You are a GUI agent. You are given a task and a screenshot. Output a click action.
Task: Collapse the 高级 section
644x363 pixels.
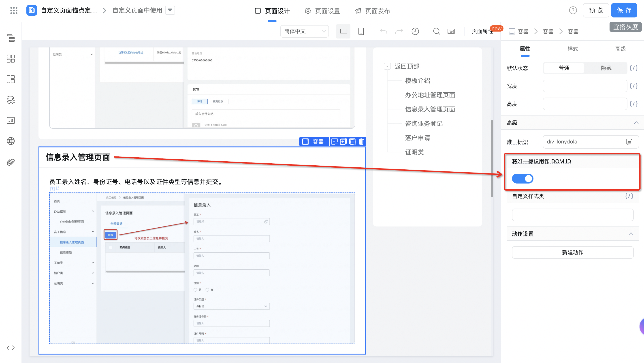coord(636,123)
